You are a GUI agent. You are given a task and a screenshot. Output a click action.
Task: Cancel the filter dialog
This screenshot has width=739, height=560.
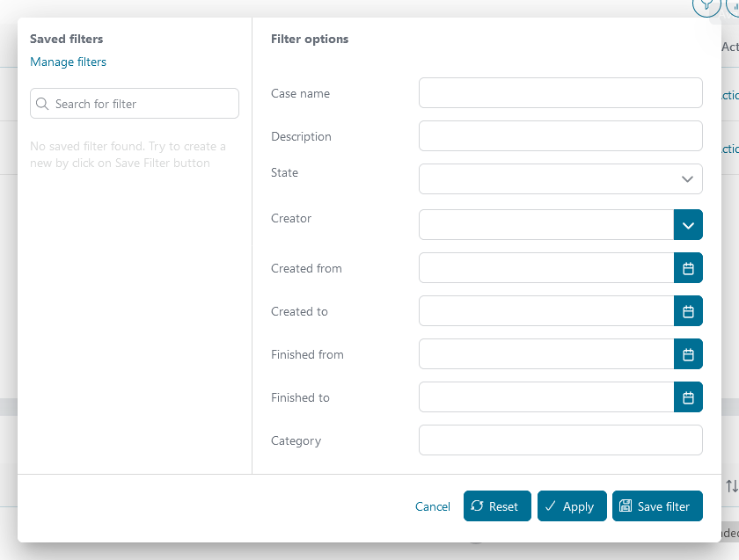click(x=432, y=506)
